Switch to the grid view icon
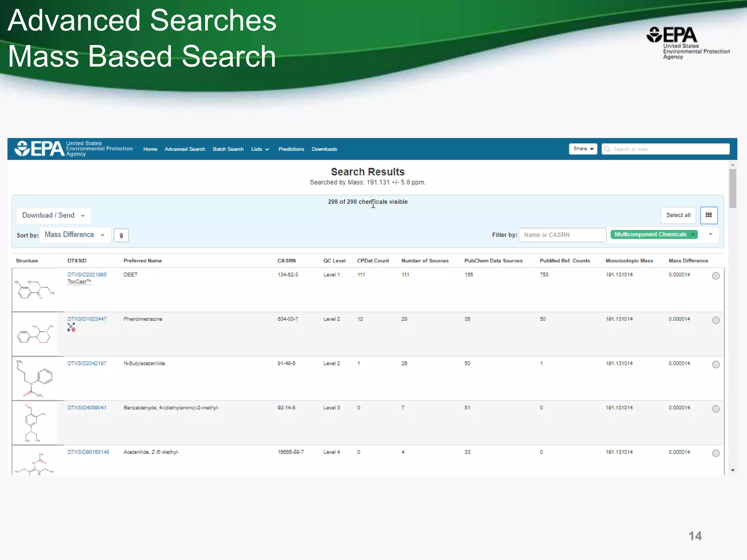The width and height of the screenshot is (747, 560). pos(709,215)
